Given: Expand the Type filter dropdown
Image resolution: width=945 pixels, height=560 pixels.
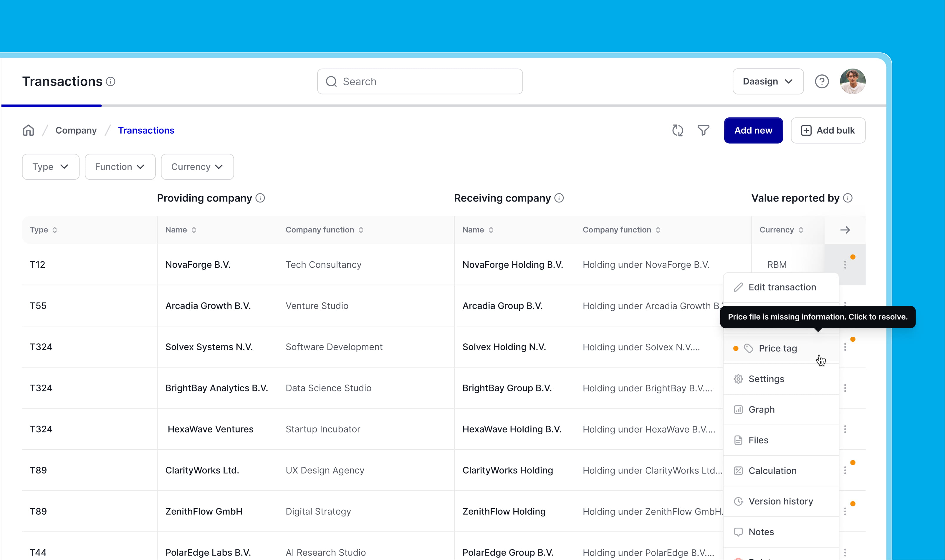Looking at the screenshot, I should pyautogui.click(x=51, y=167).
